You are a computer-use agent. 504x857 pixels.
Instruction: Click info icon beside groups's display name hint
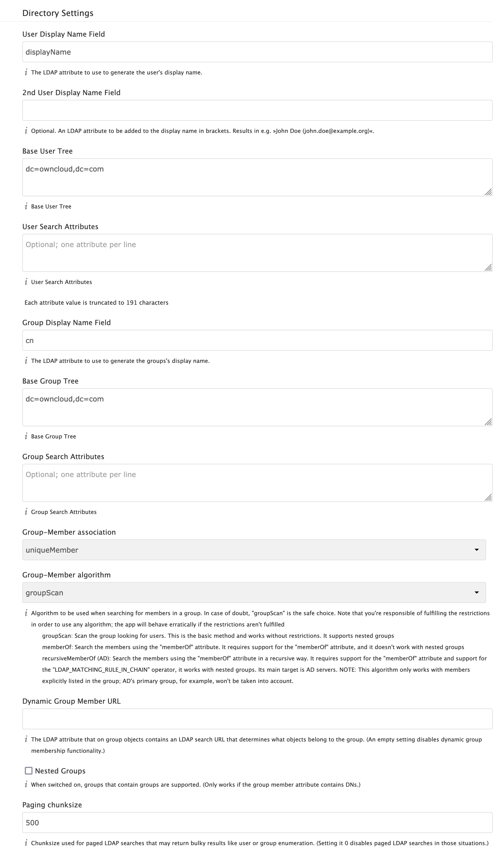26,360
